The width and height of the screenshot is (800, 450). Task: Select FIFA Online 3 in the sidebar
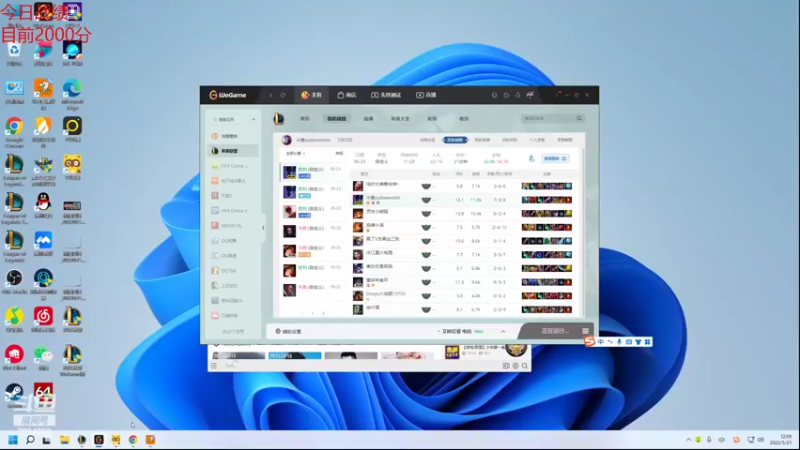pyautogui.click(x=233, y=211)
